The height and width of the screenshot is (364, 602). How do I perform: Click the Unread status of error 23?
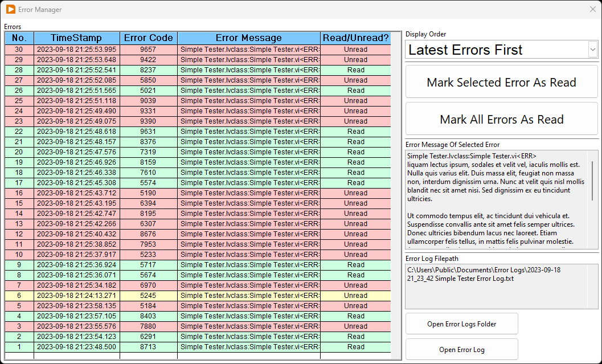pos(355,121)
